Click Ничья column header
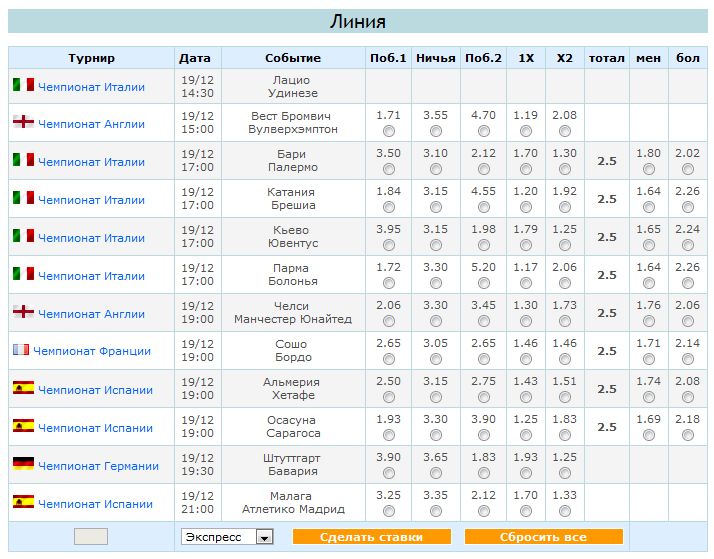The width and height of the screenshot is (714, 559). (x=436, y=58)
